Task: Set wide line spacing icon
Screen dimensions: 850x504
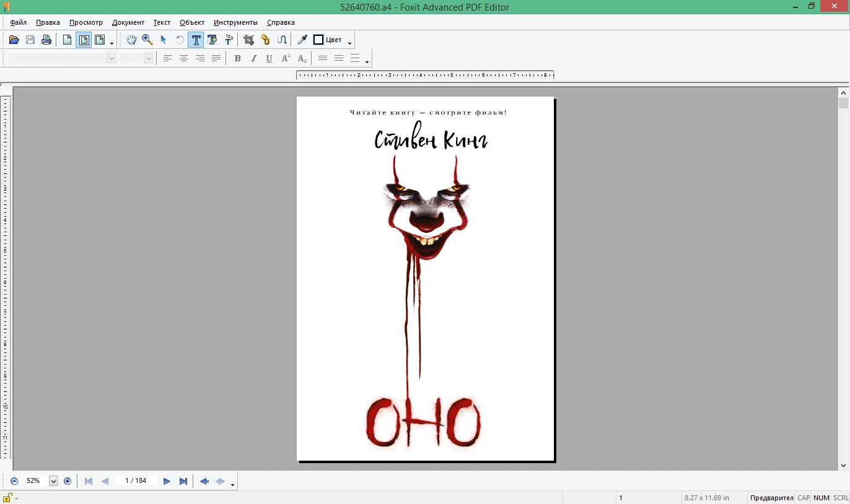Action: point(355,58)
